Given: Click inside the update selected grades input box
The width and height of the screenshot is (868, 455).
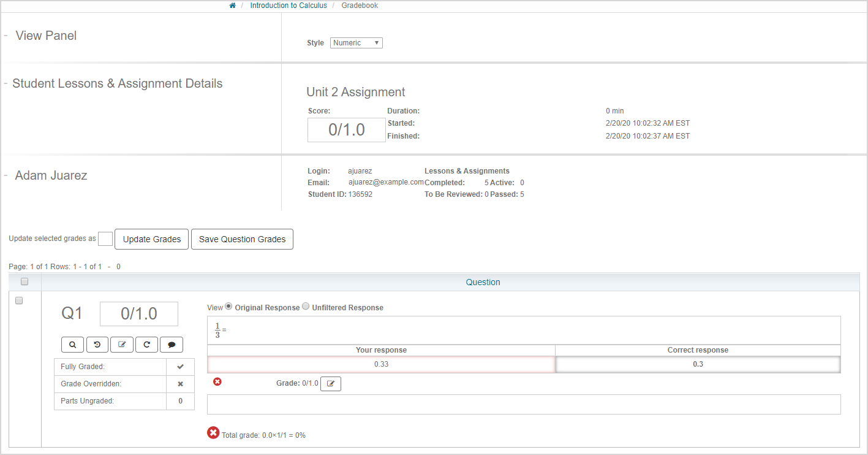Looking at the screenshot, I should [x=105, y=239].
